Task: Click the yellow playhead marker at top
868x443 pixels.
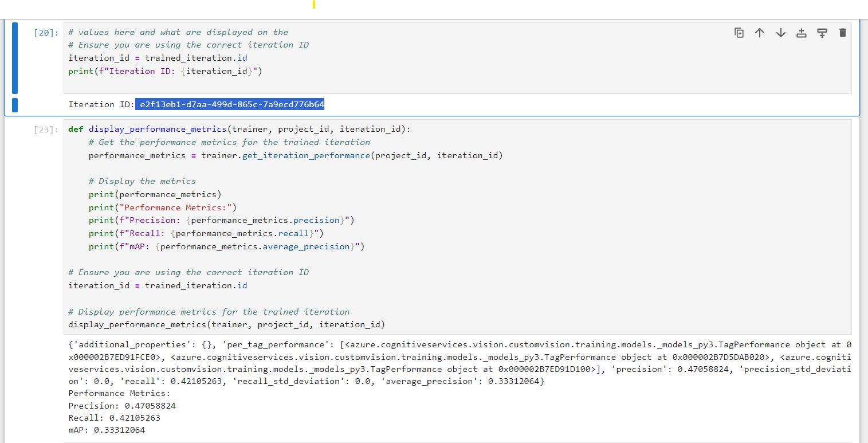Action: pyautogui.click(x=314, y=5)
